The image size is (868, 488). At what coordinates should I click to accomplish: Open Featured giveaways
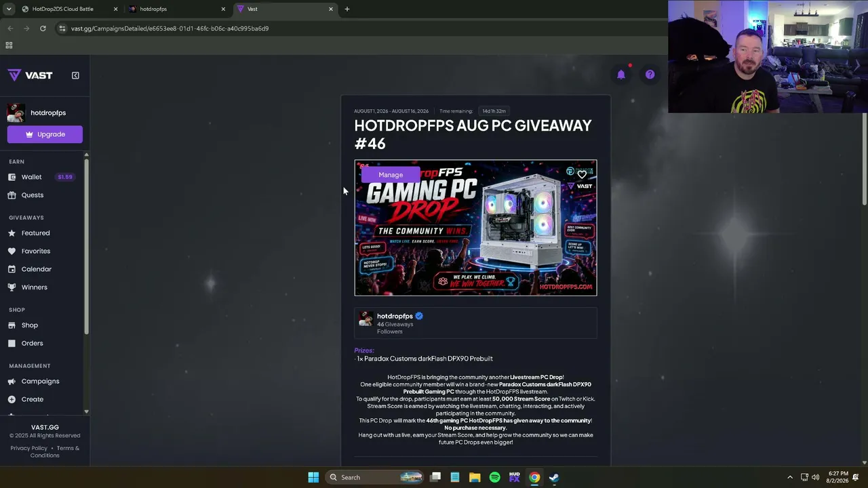tap(35, 233)
